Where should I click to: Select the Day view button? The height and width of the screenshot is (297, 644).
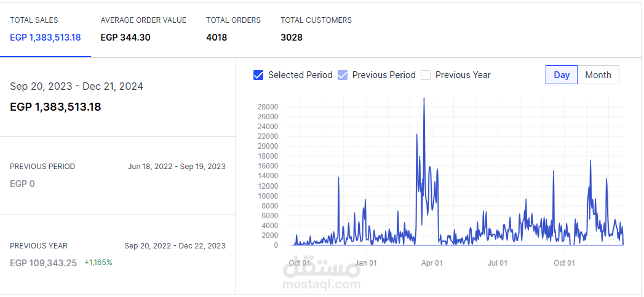[562, 75]
